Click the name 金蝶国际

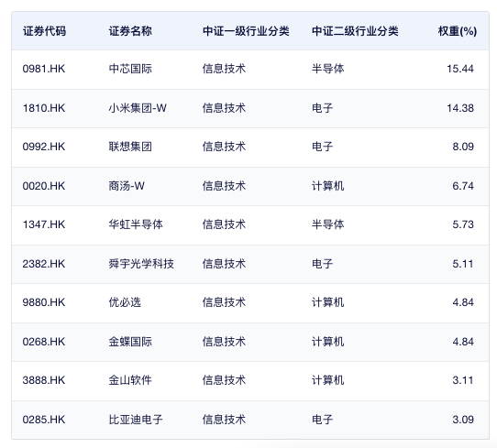coord(130,342)
